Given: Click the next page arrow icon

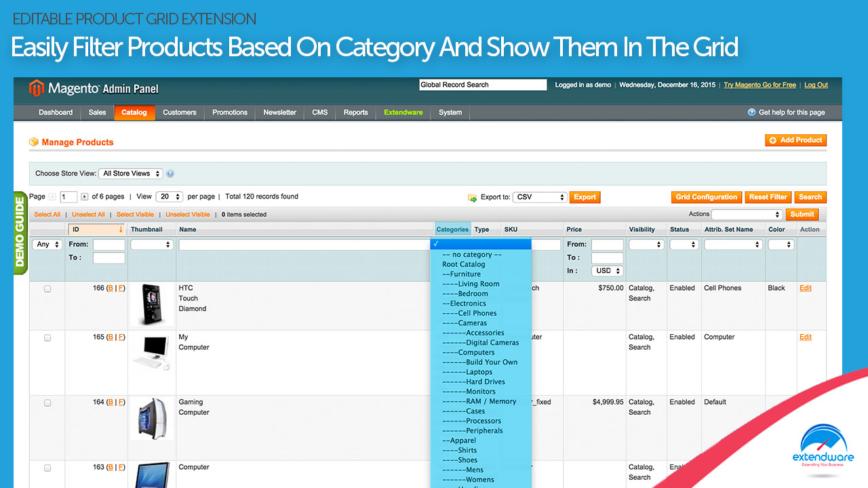Looking at the screenshot, I should pos(85,197).
